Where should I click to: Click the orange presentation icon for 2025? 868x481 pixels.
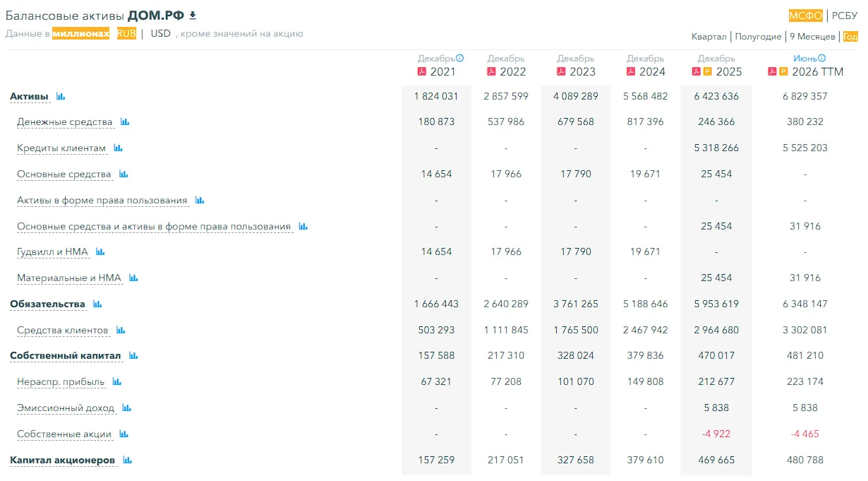(708, 72)
